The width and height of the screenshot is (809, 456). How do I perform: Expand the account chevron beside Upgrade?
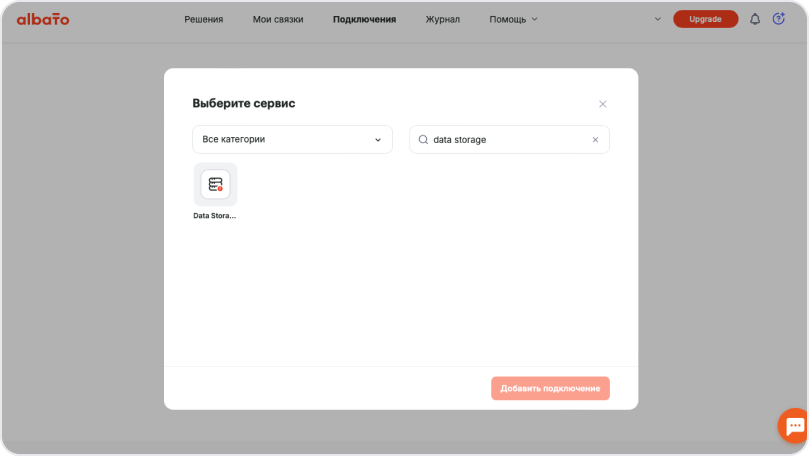tap(657, 19)
